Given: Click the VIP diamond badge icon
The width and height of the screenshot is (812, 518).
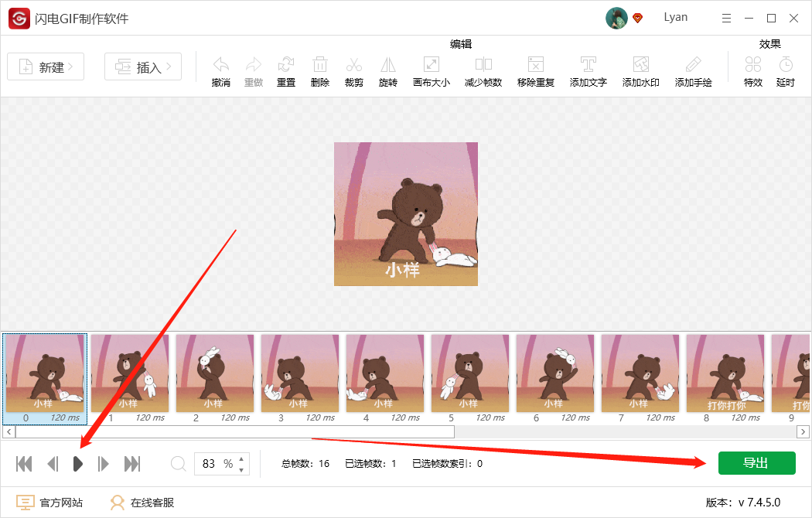Looking at the screenshot, I should tap(637, 18).
